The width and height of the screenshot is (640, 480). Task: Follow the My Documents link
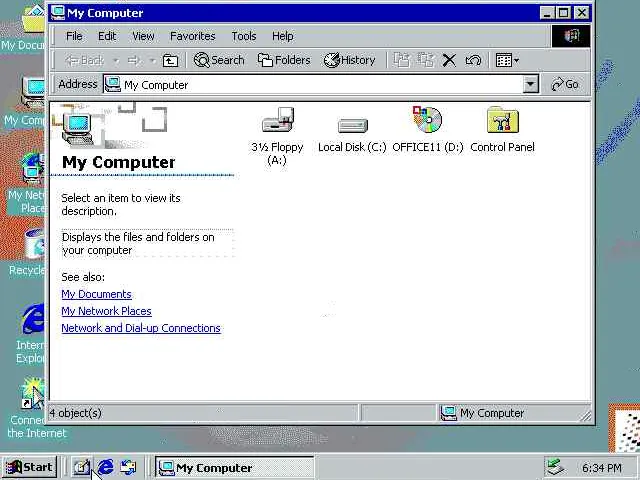tap(96, 294)
